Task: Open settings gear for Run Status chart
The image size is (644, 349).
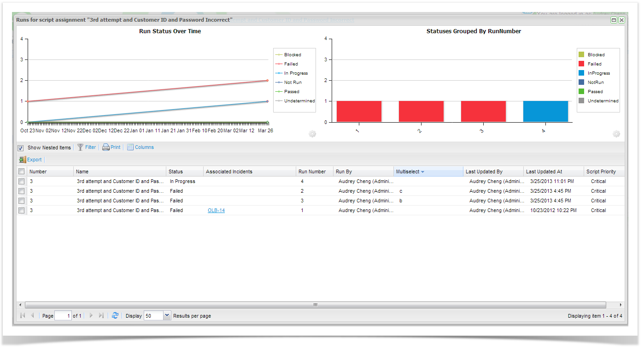Action: click(x=312, y=134)
